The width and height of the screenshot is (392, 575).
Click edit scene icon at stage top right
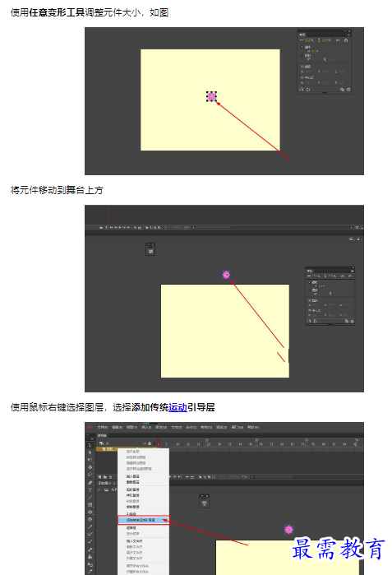tap(352, 239)
